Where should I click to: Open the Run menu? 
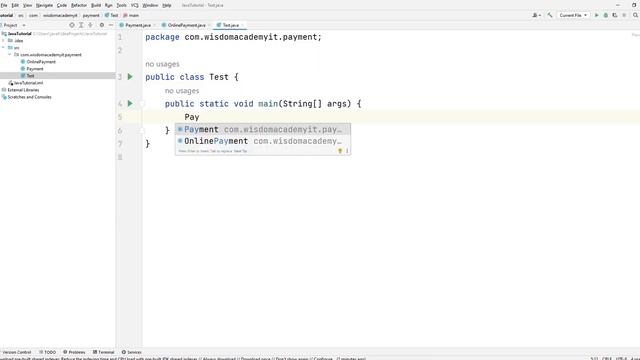[109, 5]
